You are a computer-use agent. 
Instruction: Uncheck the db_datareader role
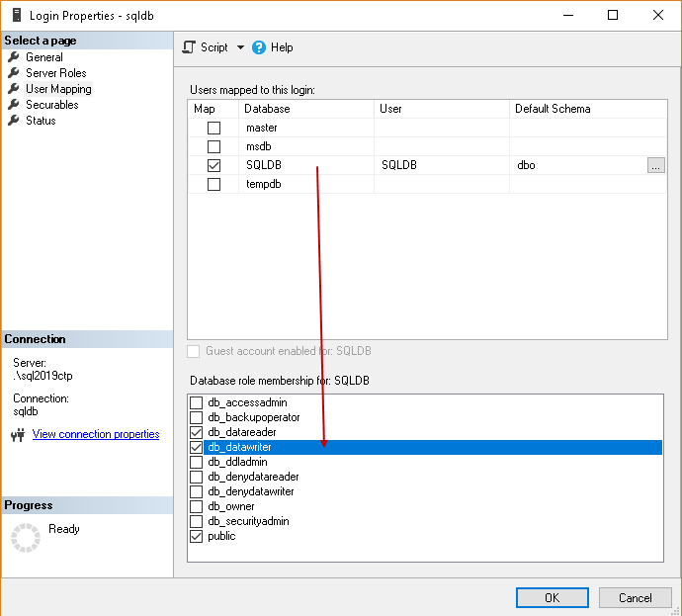coord(196,432)
